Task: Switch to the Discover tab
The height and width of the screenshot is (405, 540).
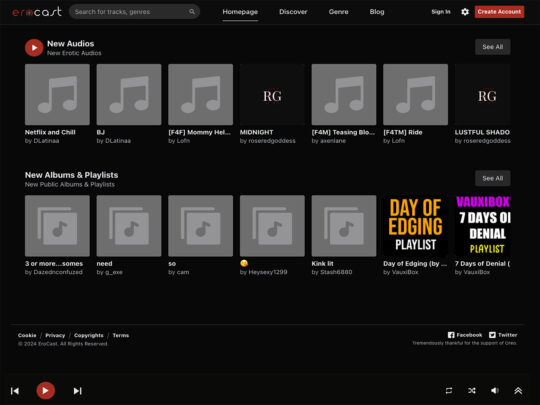Action: (x=293, y=12)
